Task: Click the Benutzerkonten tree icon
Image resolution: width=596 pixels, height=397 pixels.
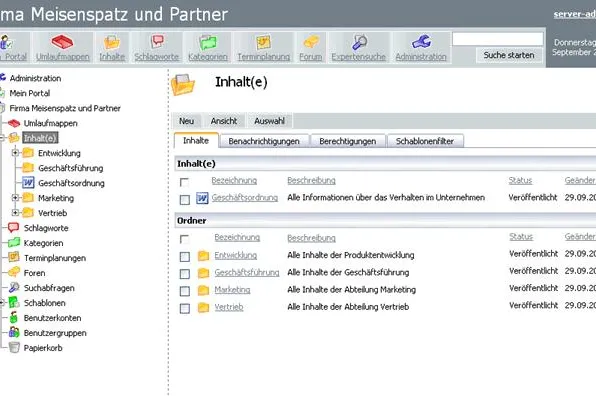Action: [14, 317]
